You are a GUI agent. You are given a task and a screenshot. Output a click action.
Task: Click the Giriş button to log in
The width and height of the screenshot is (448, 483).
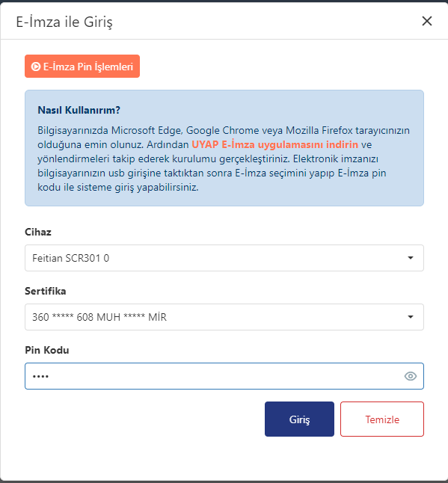click(x=299, y=419)
